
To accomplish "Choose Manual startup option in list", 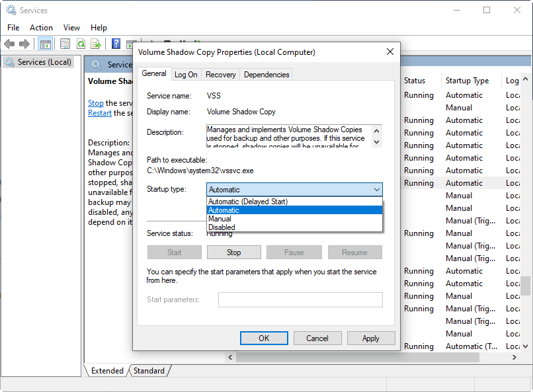I will tap(294, 219).
